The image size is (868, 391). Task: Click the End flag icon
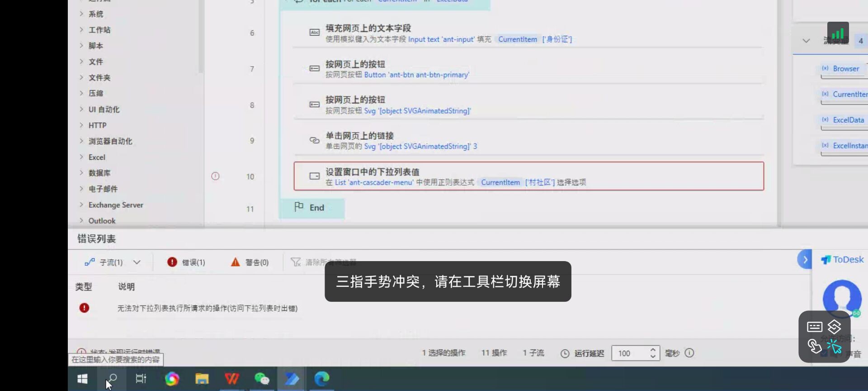click(299, 207)
